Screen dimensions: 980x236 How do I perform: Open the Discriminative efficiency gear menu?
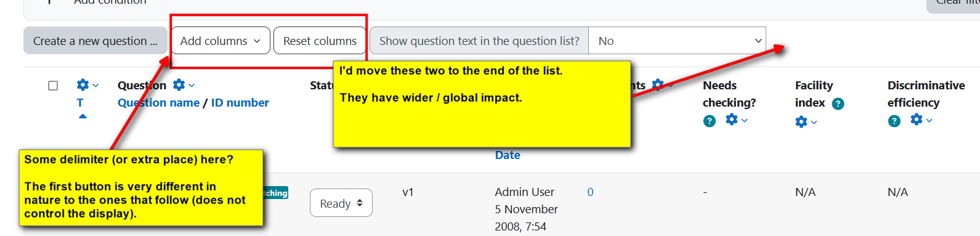coord(921,120)
